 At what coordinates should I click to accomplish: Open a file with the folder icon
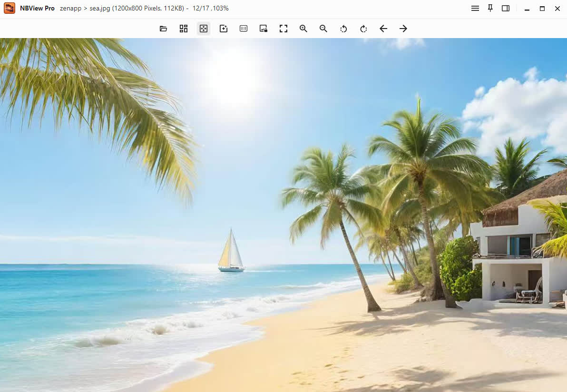click(164, 29)
